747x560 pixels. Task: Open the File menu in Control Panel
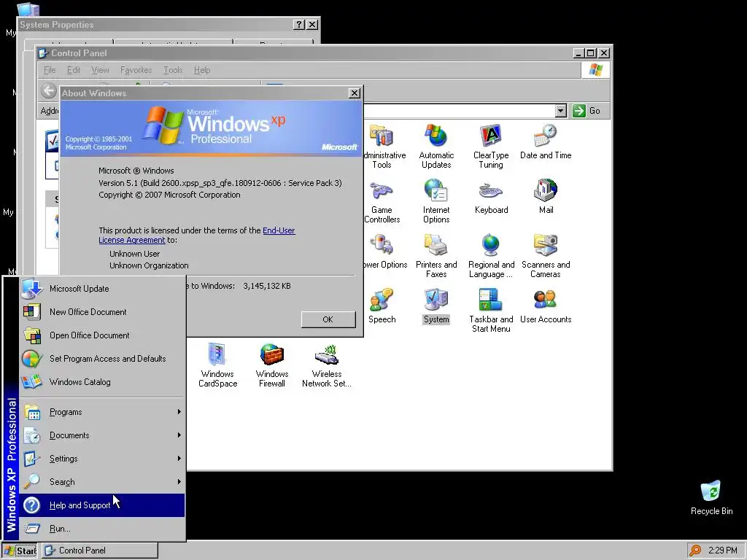click(x=50, y=70)
